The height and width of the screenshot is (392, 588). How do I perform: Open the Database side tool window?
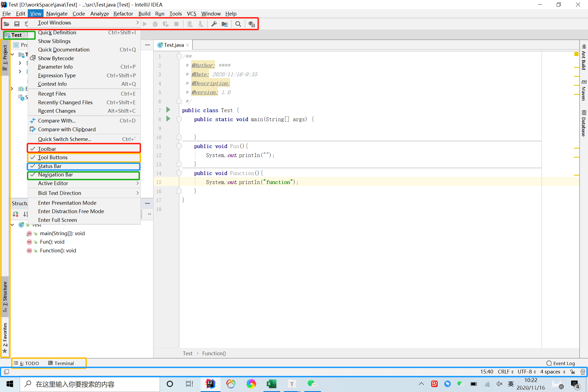584,123
